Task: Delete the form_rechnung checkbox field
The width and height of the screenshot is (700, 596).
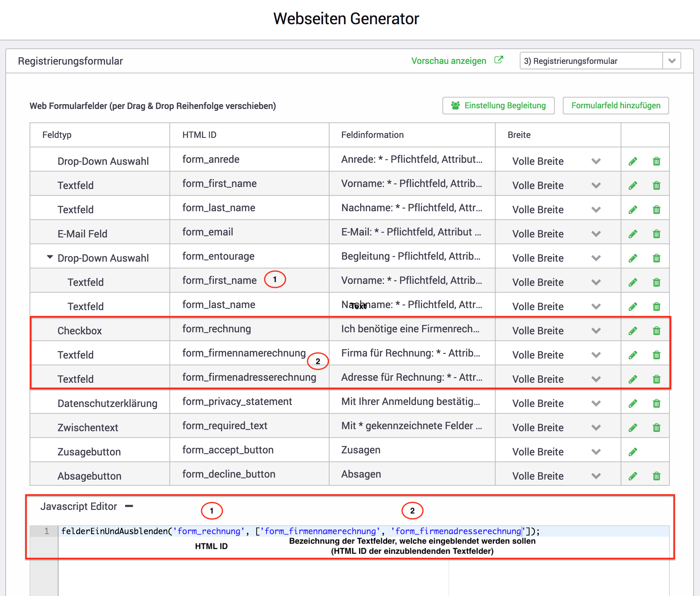Action: [x=656, y=331]
